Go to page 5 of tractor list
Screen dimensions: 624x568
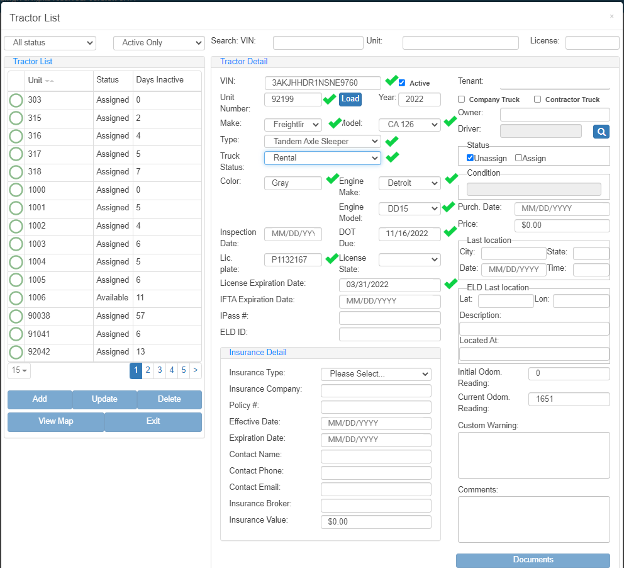pyautogui.click(x=183, y=370)
